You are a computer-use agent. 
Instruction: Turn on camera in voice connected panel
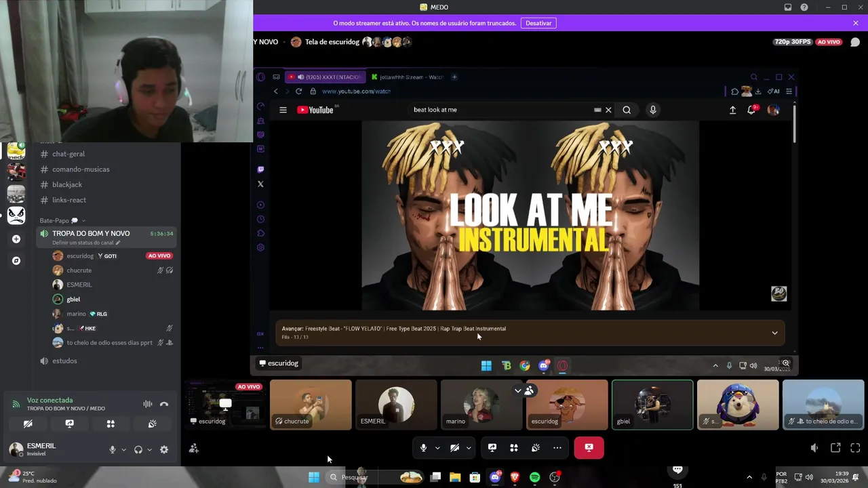pos(28,424)
